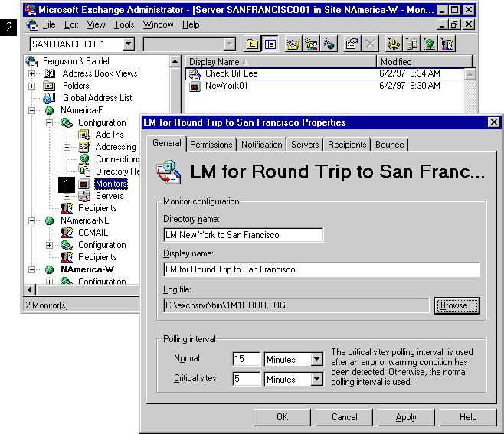The width and height of the screenshot is (504, 434).
Task: Click the Cancel button
Action: 344,417
